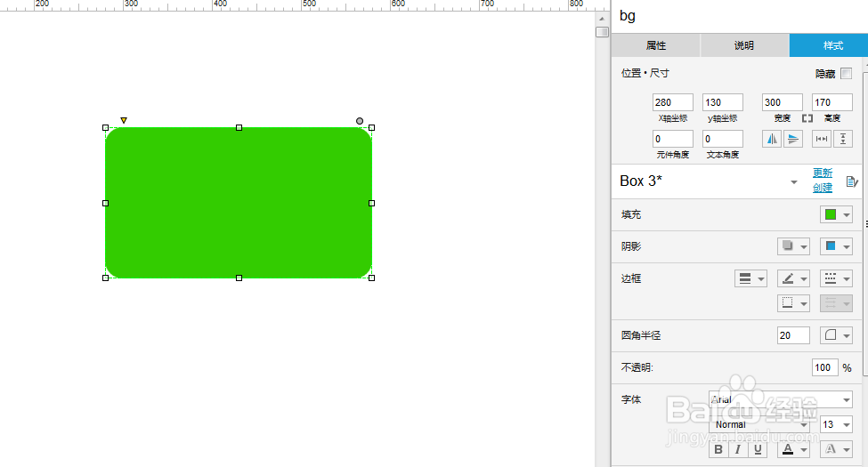Toggle underline text formatting
868x467 pixels.
pyautogui.click(x=758, y=449)
